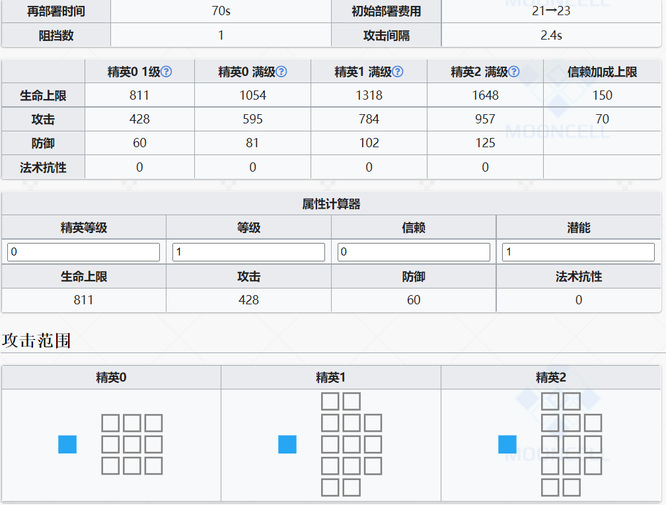Click the blue operator tile under 精英2
The width and height of the screenshot is (666, 505).
[x=507, y=444]
